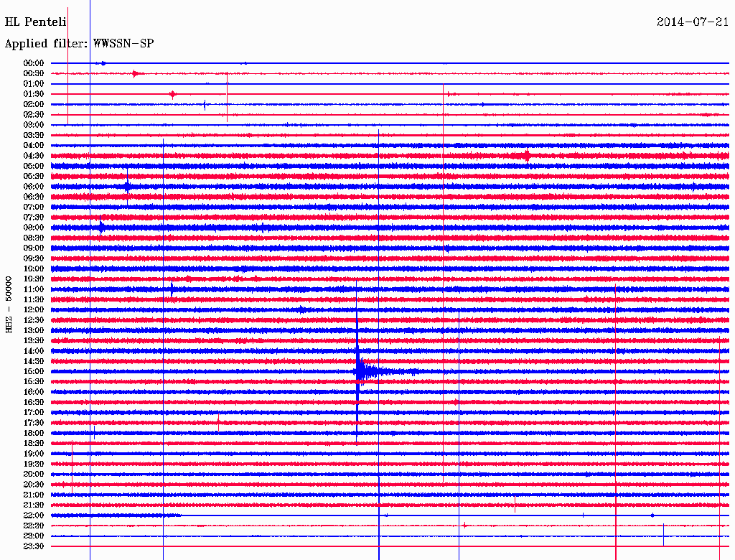The height and width of the screenshot is (560, 735).
Task: Select the 10:30 time label
Action: coord(33,279)
